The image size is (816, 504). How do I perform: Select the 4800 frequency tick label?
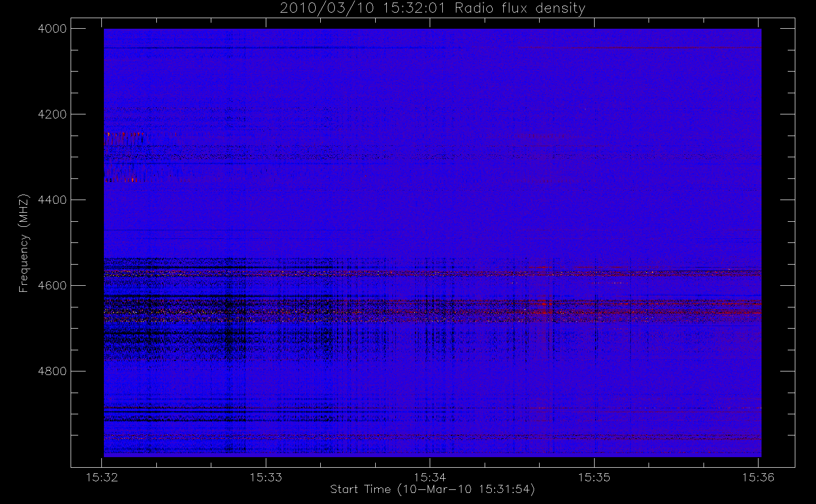pyautogui.click(x=52, y=371)
